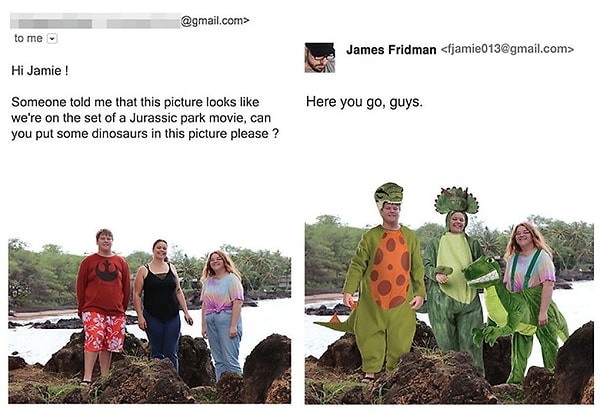The image size is (600, 415).
Task: Click the "Here you go, guys." reply text
Action: pos(364,102)
